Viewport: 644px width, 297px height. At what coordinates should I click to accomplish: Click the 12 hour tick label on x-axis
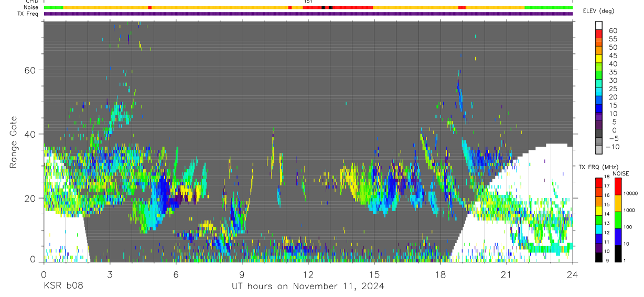[x=308, y=274]
